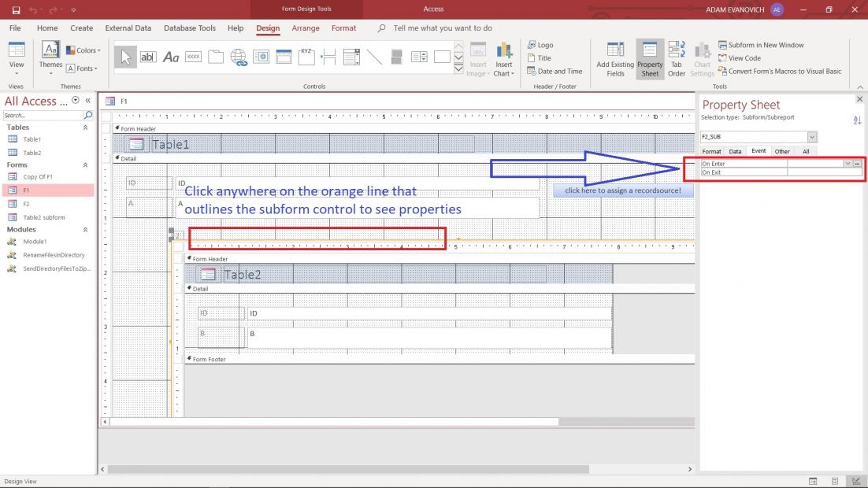Select the Hyperlink control tool
The width and height of the screenshot is (868, 488).
239,57
